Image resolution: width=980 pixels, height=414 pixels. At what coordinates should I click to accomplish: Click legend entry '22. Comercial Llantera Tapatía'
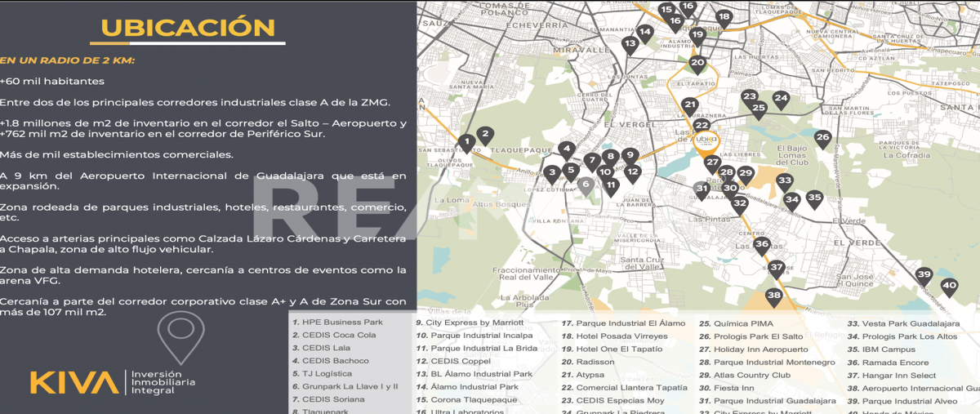[625, 389]
